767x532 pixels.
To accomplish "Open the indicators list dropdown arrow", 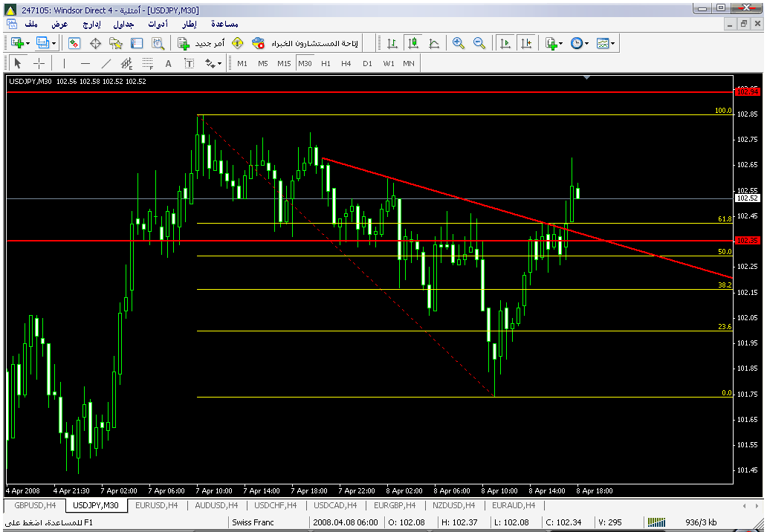I will (560, 44).
